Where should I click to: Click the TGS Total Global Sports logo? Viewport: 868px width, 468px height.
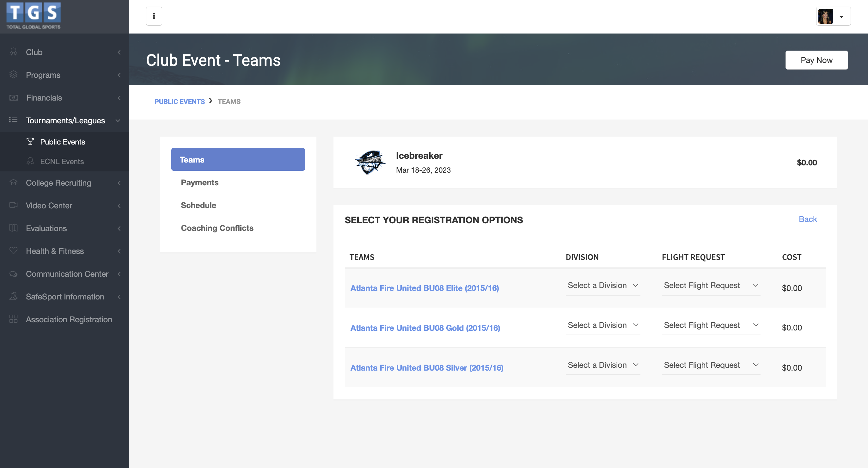pos(34,16)
